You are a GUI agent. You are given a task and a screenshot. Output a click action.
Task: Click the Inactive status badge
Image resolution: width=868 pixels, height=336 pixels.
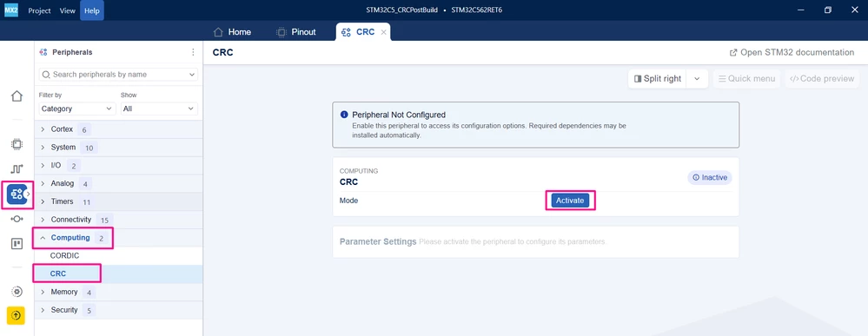point(710,178)
